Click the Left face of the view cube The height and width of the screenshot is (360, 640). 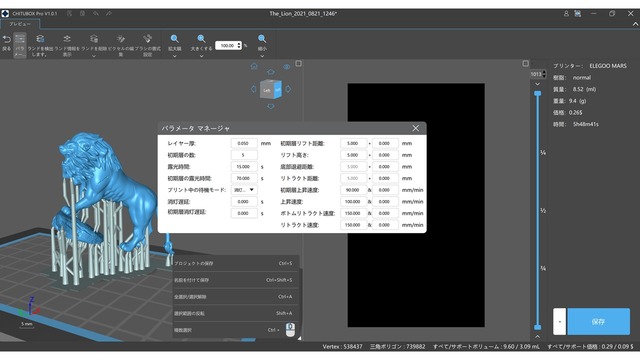click(x=267, y=90)
